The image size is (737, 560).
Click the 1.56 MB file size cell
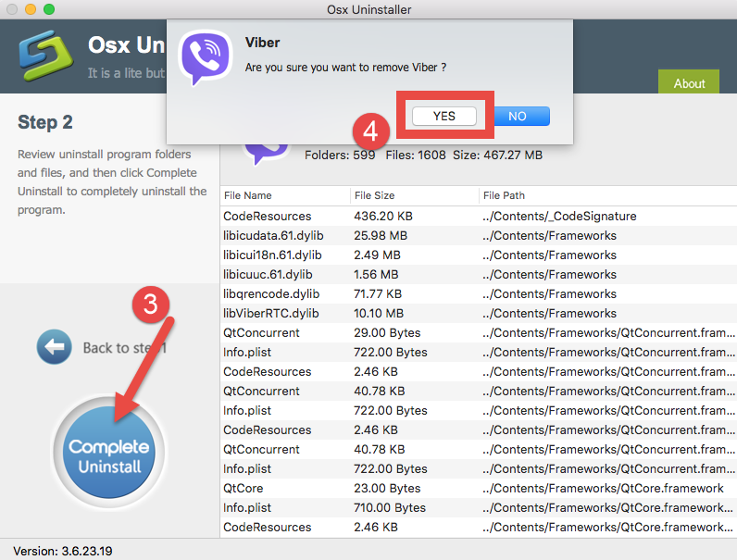click(376, 274)
